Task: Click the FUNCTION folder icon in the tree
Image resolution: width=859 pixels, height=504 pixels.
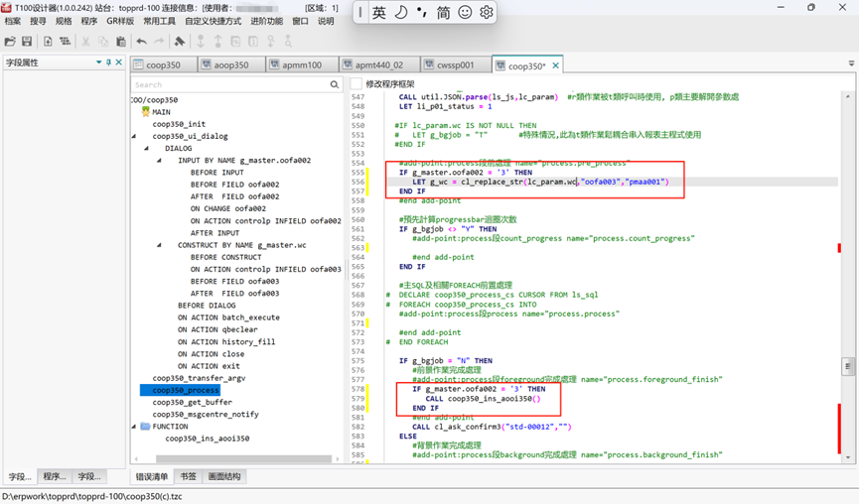Action: tap(145, 427)
